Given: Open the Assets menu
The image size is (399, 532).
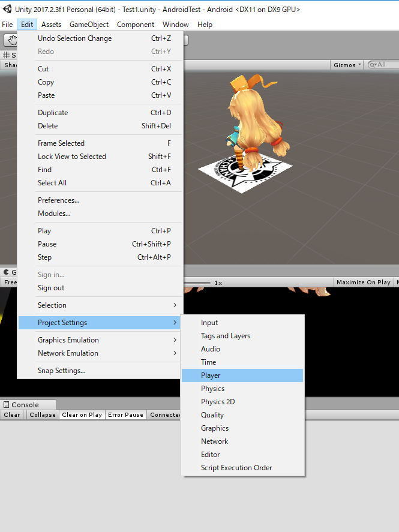Looking at the screenshot, I should coord(51,25).
